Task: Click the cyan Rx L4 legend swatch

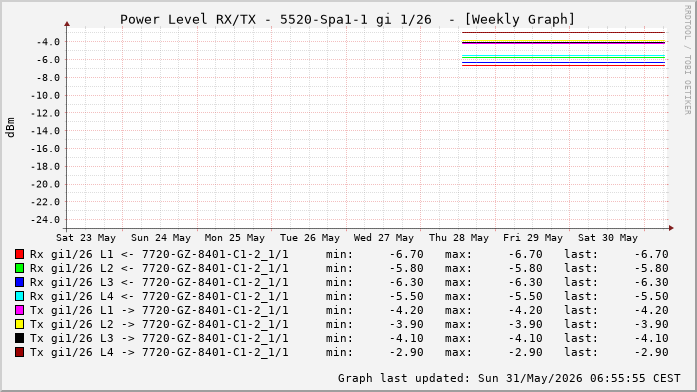Action: pos(19,296)
